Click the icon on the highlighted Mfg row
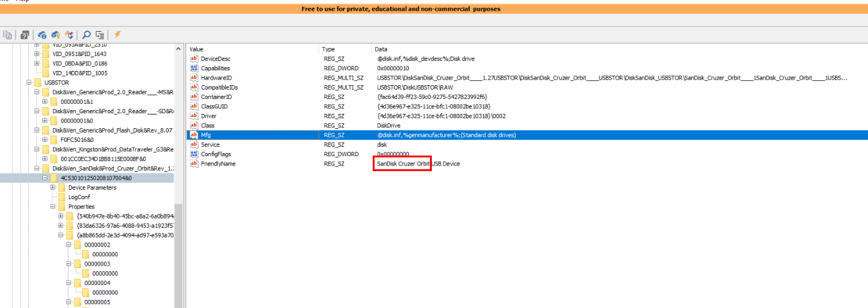The image size is (868, 308). [x=194, y=135]
